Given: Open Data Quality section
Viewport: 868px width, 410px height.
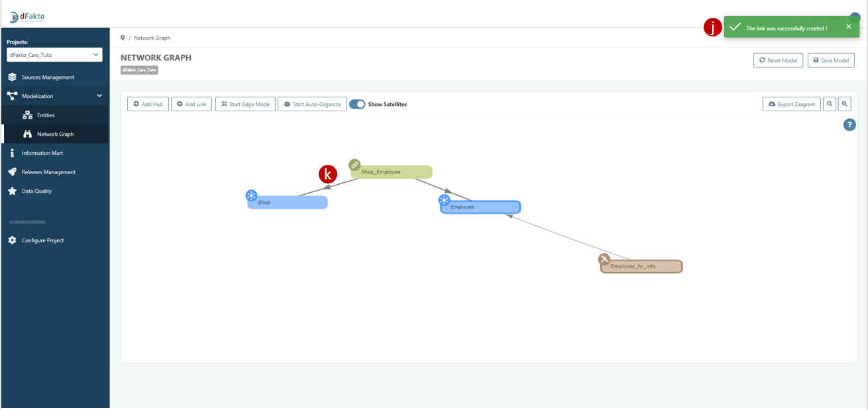Looking at the screenshot, I should pyautogui.click(x=36, y=191).
